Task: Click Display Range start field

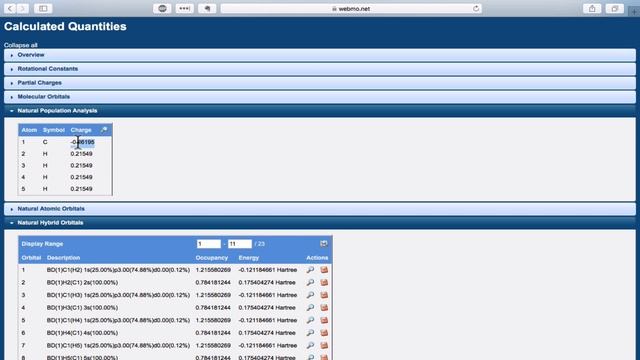Action: (x=209, y=244)
